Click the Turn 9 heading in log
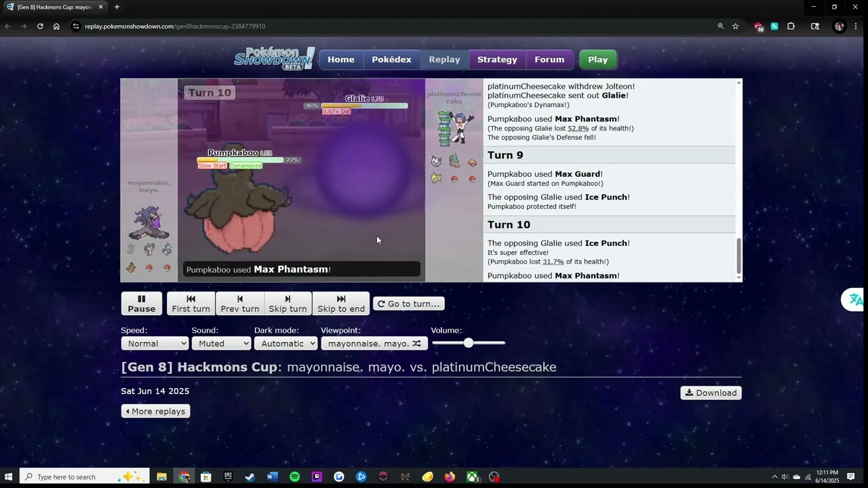The width and height of the screenshot is (868, 488). (x=505, y=155)
